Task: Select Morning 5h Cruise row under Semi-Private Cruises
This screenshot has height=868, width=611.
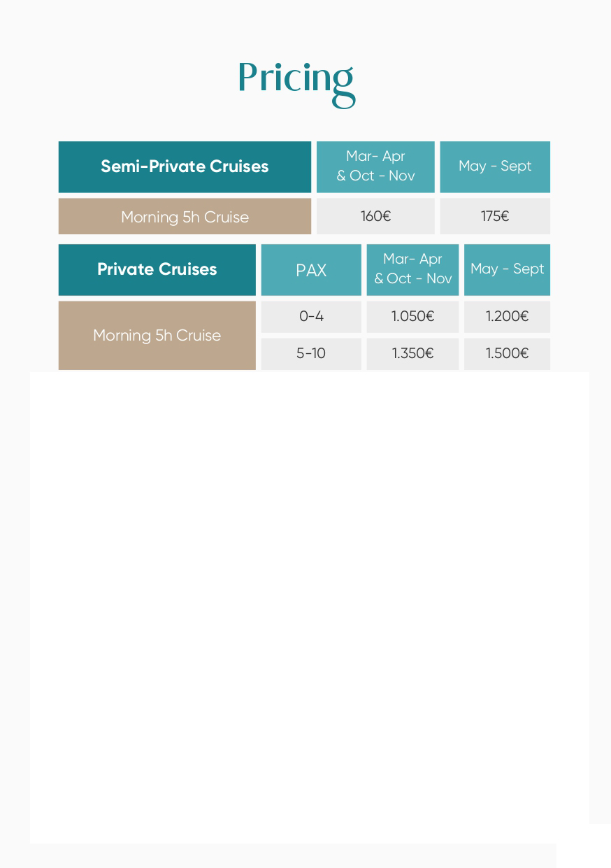Action: pos(185,217)
